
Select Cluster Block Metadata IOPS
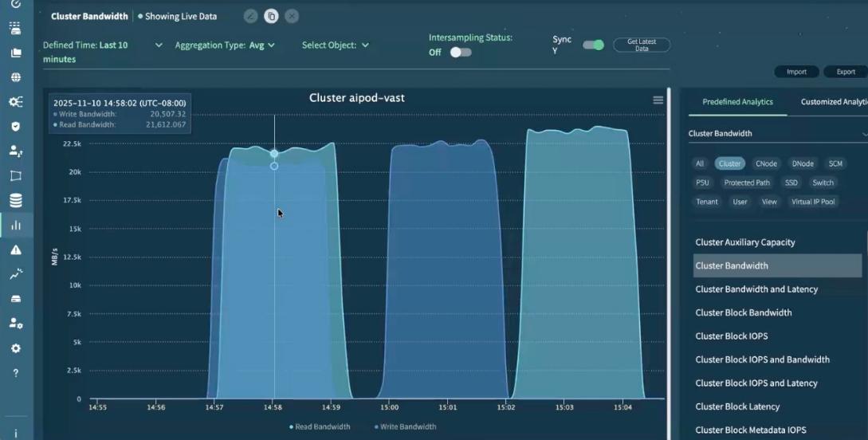(x=777, y=430)
